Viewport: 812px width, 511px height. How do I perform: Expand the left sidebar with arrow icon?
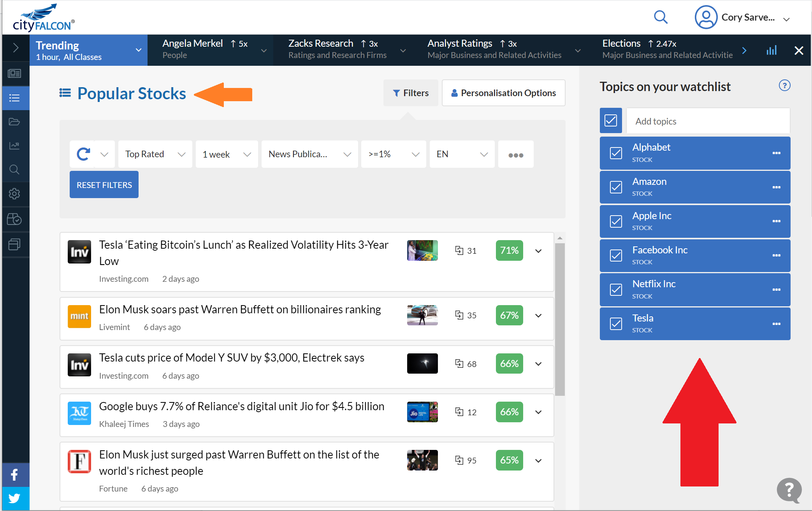pos(16,48)
